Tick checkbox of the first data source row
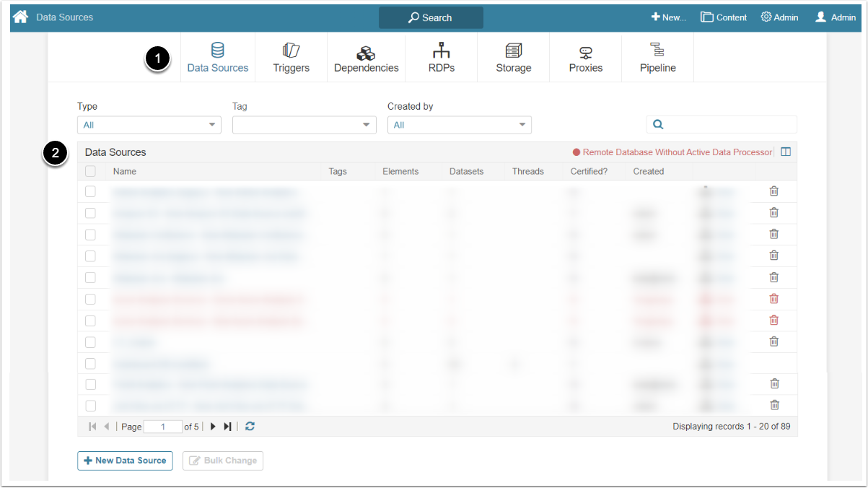The width and height of the screenshot is (868, 488). point(90,191)
